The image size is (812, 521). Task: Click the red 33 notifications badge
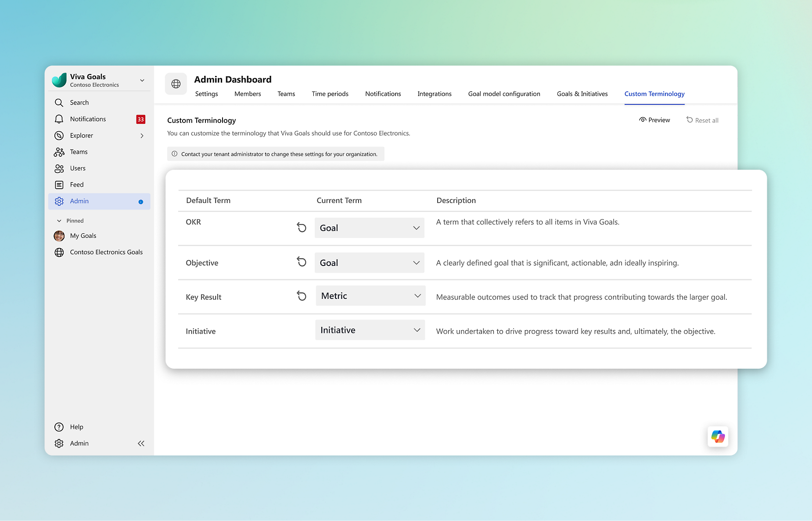pos(140,119)
